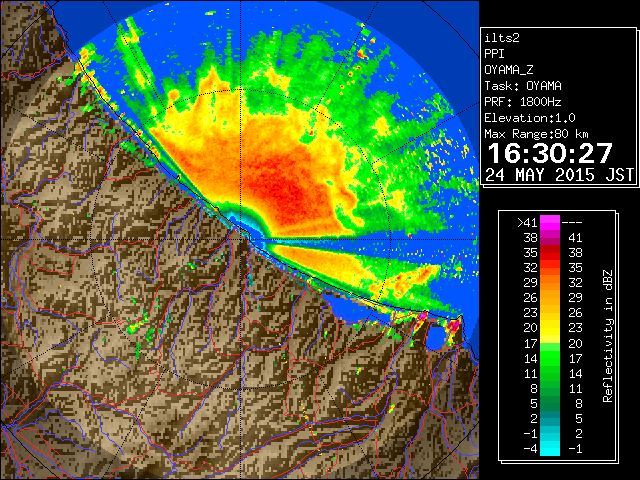Click the >41 label on the legend

pyautogui.click(x=527, y=223)
